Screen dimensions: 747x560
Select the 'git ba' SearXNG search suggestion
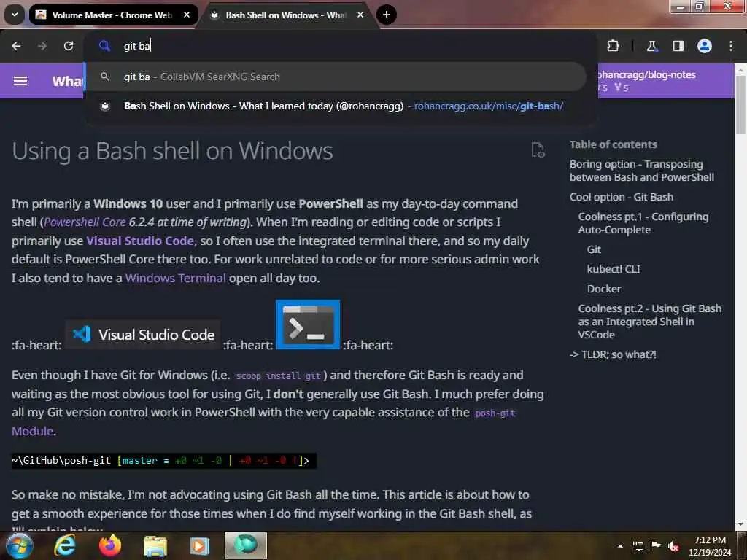[x=336, y=77]
